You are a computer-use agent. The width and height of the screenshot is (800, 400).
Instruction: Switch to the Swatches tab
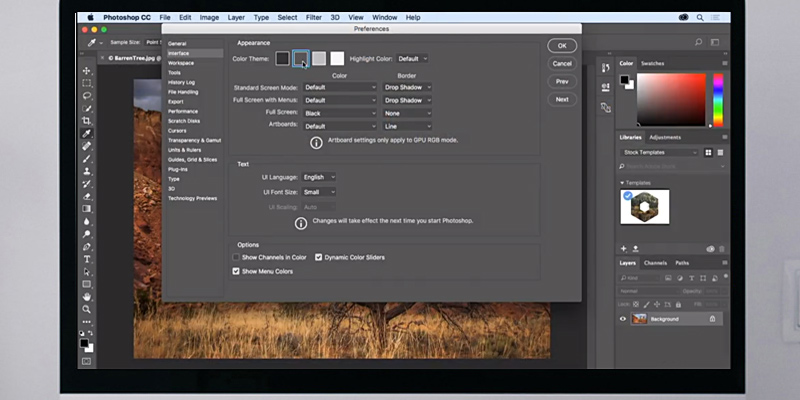coord(653,63)
